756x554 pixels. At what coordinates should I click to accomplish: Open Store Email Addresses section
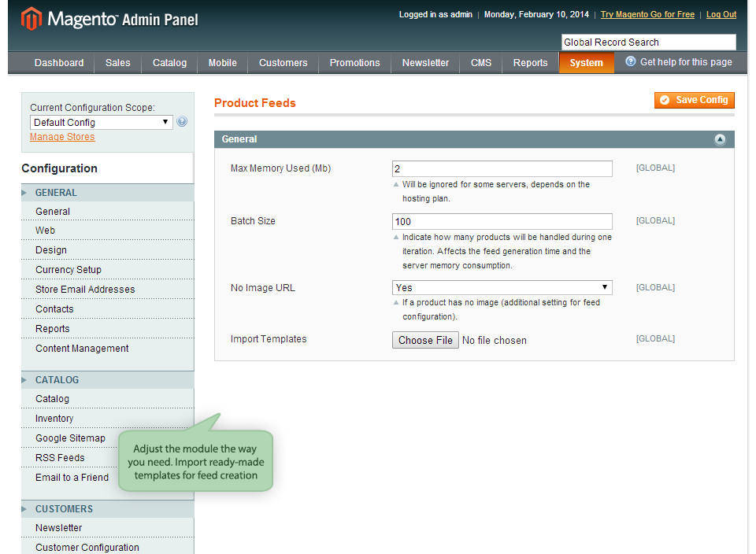108,290
